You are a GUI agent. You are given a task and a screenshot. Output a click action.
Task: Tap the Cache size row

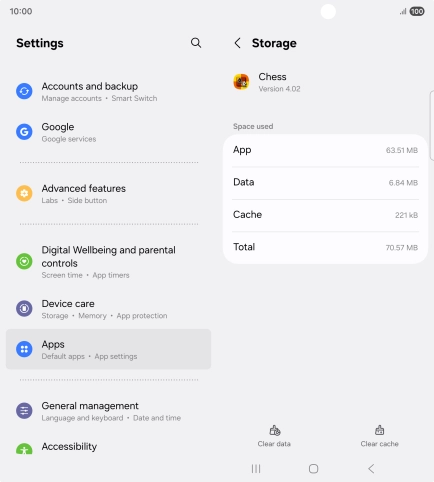pos(325,215)
